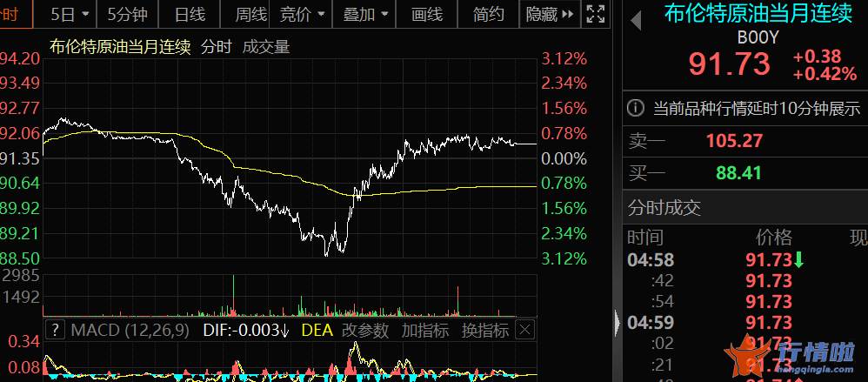
Task: Select the 04:58 trade row
Action: (745, 259)
